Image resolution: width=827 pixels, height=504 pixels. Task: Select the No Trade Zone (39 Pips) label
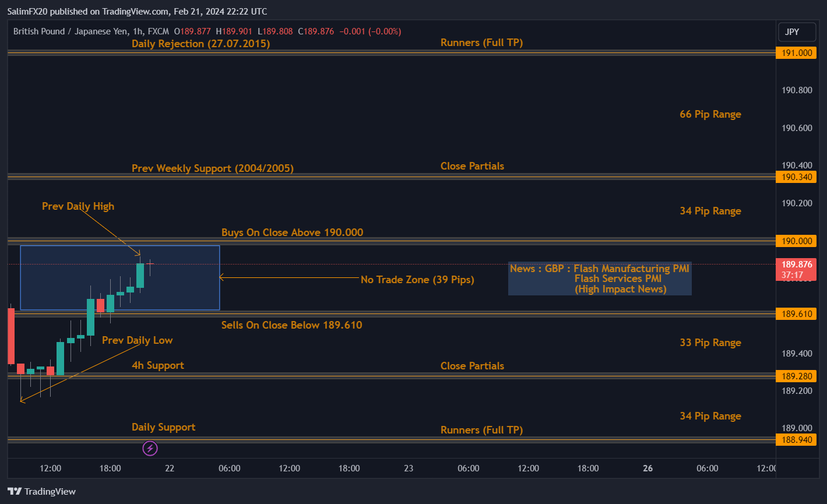coord(417,280)
